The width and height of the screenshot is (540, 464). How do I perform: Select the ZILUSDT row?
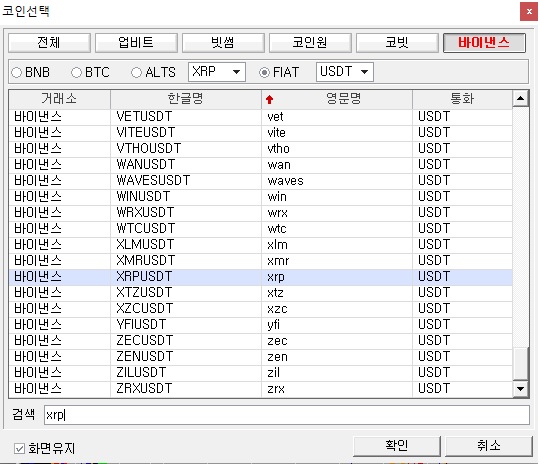coord(261,373)
